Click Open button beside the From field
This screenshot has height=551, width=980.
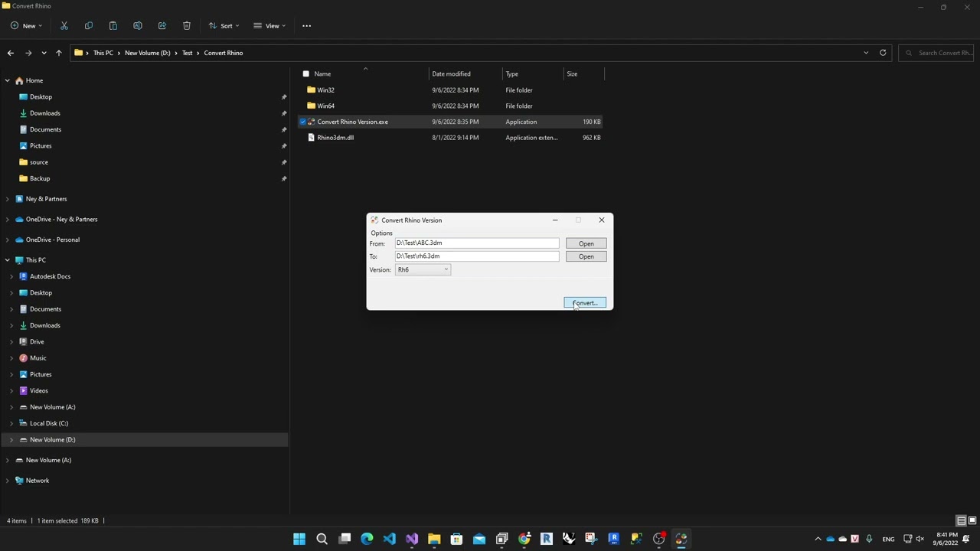(586, 243)
